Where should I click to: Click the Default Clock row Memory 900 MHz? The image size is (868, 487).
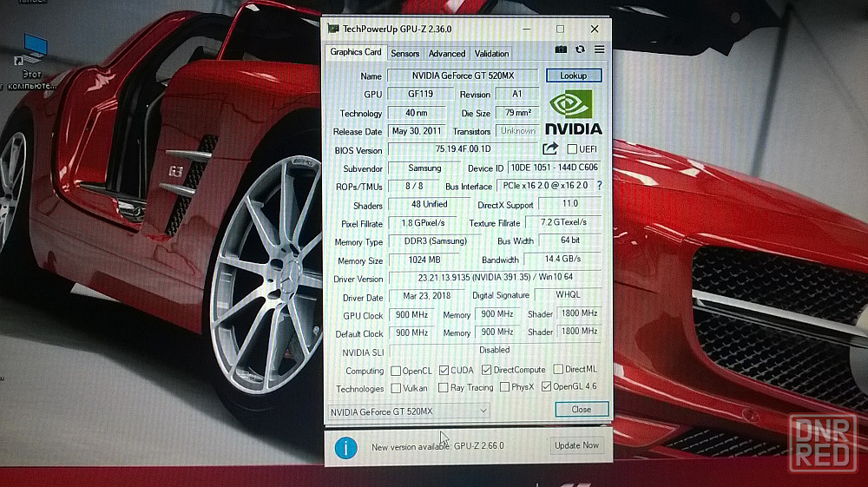click(x=497, y=332)
